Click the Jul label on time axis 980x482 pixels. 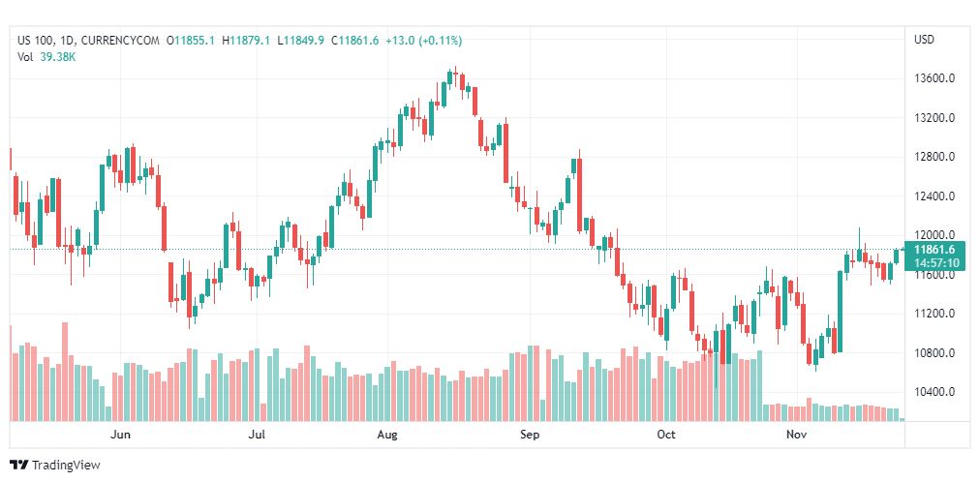point(257,435)
